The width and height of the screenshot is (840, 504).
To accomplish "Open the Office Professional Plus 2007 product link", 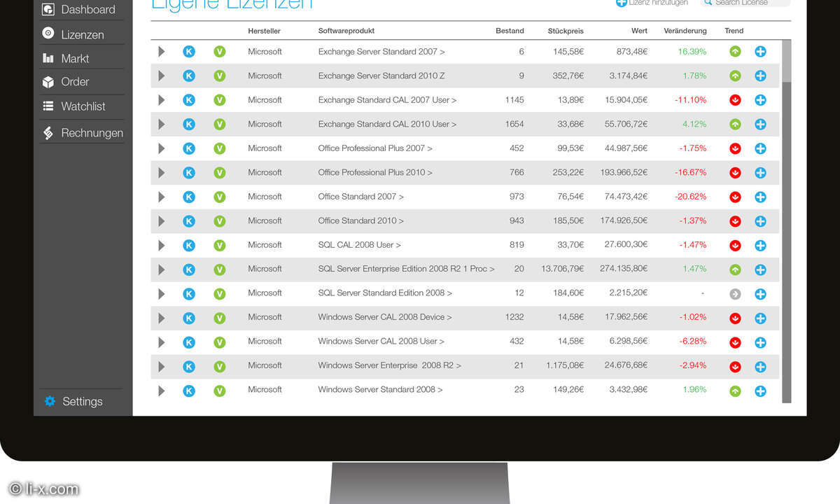I will coord(375,148).
